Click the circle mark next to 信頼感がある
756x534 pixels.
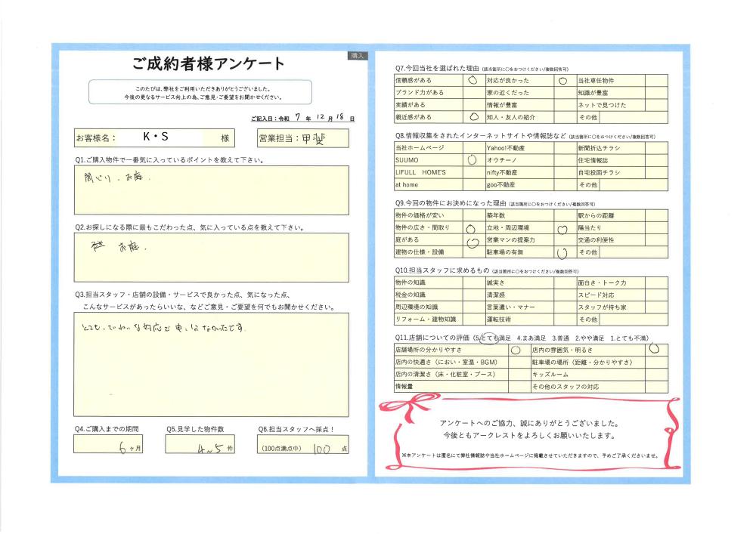click(472, 80)
